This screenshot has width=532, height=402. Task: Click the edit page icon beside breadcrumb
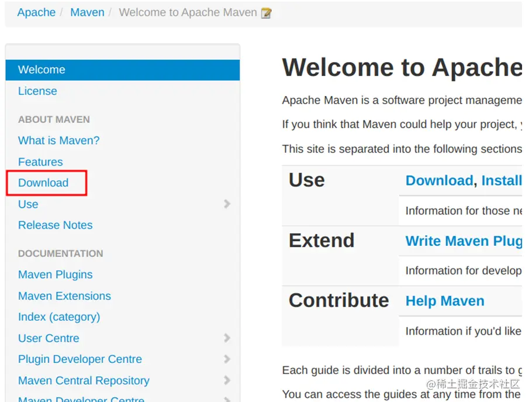tap(267, 13)
